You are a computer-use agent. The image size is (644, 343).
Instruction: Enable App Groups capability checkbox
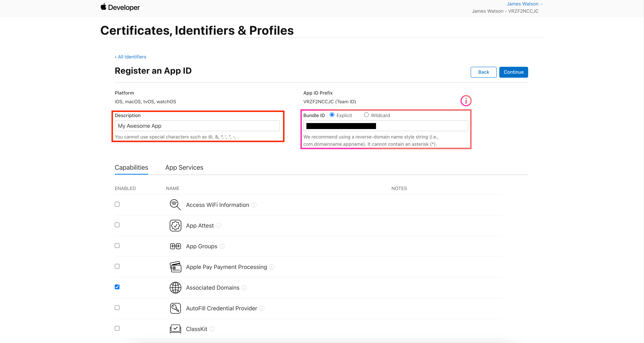117,246
